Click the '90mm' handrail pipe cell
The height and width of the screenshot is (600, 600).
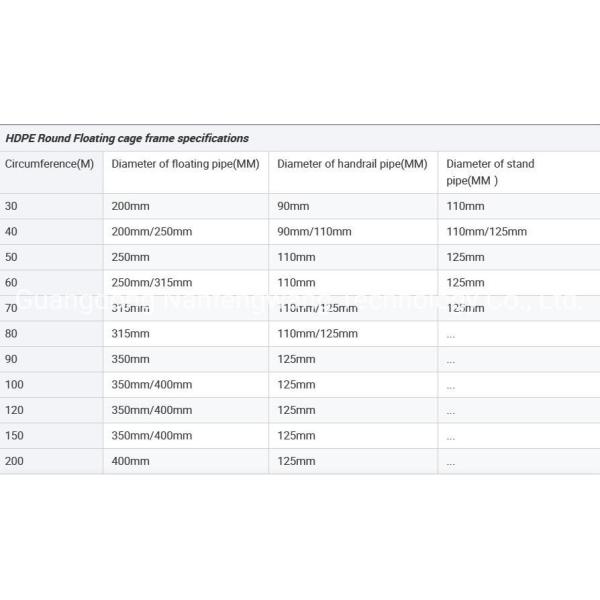[x=294, y=206]
